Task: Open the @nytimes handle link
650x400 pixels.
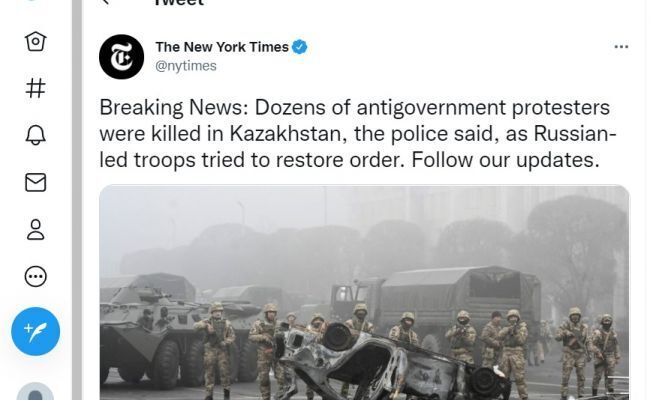Action: click(186, 66)
